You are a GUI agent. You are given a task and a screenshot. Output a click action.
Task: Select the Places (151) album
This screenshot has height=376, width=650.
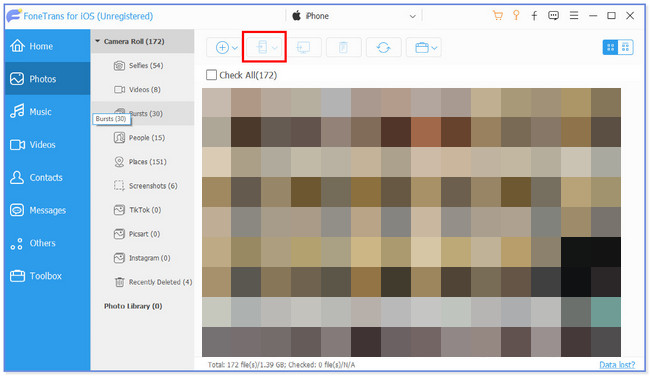coord(143,162)
